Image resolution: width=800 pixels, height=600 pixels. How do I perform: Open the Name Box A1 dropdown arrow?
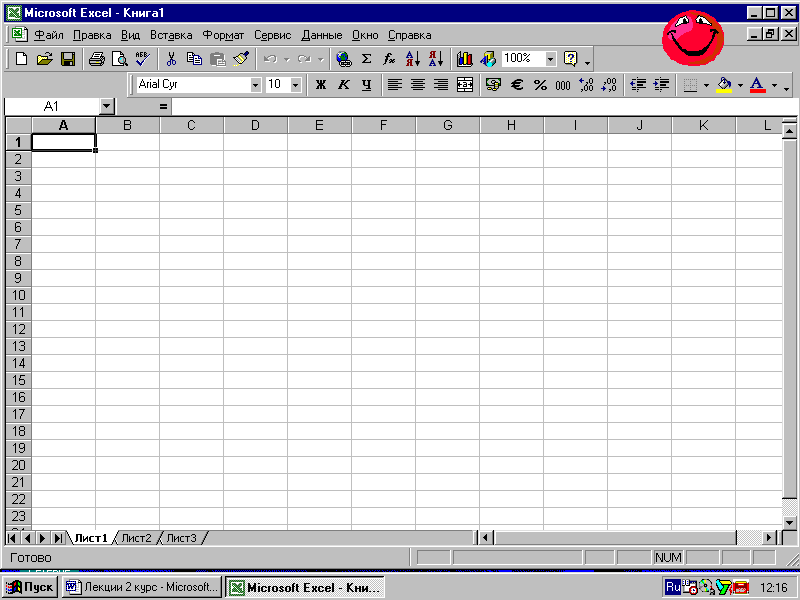click(x=106, y=106)
